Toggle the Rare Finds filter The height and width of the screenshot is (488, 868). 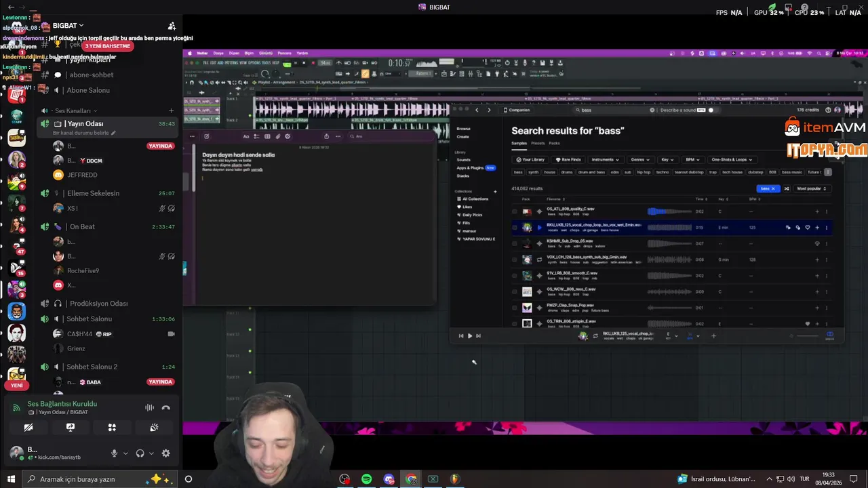click(x=568, y=160)
